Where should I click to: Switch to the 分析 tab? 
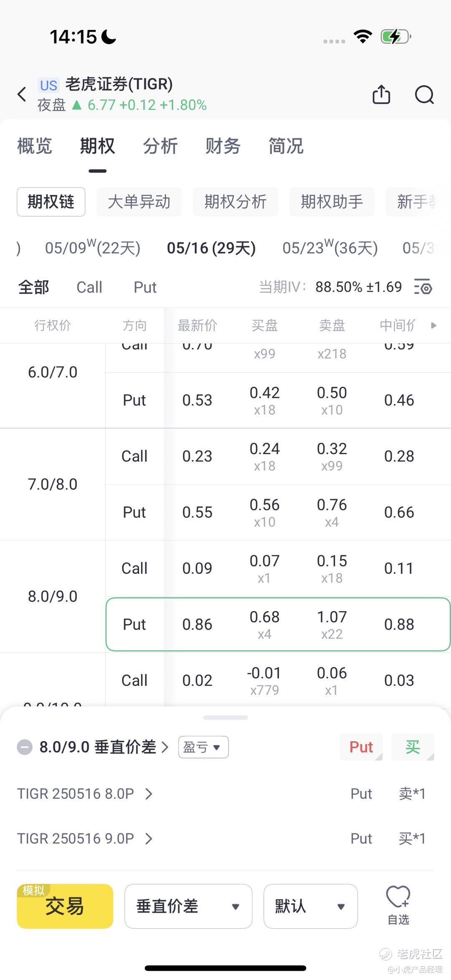[160, 146]
